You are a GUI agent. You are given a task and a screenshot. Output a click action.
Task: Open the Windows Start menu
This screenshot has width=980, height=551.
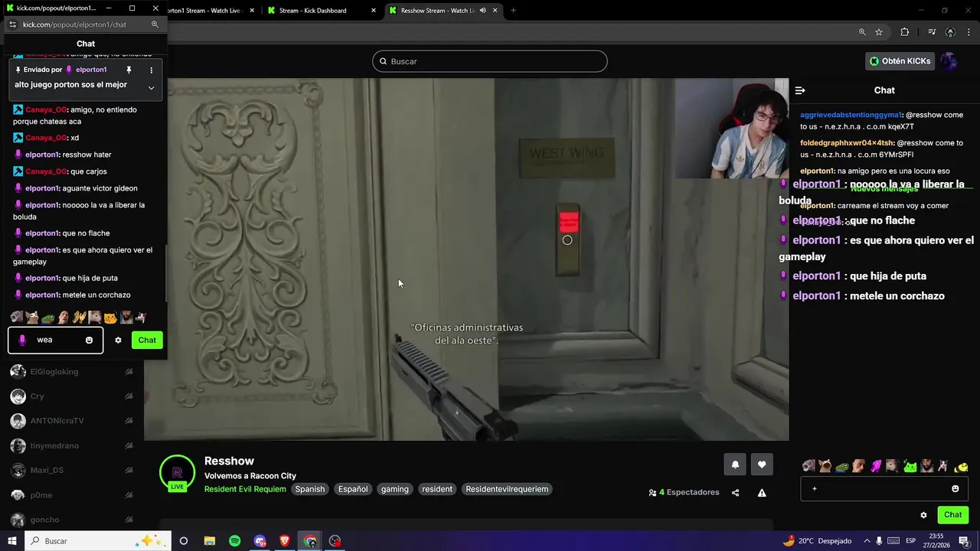[11, 541]
